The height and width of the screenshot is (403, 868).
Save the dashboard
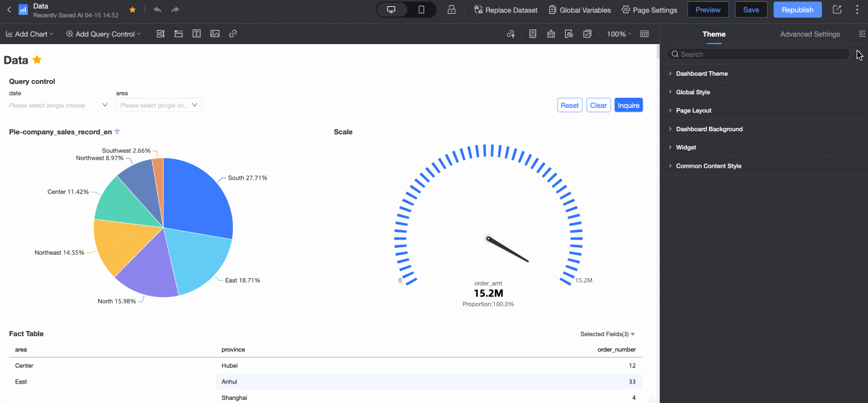tap(751, 10)
